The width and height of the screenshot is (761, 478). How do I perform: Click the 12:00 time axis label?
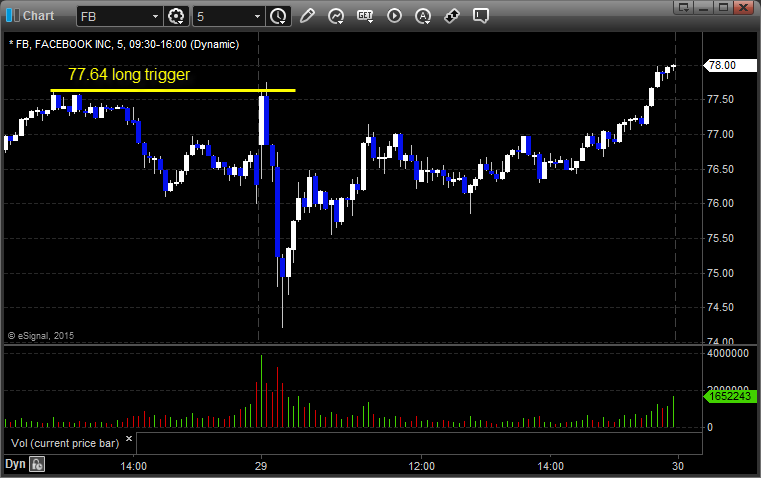(421, 466)
